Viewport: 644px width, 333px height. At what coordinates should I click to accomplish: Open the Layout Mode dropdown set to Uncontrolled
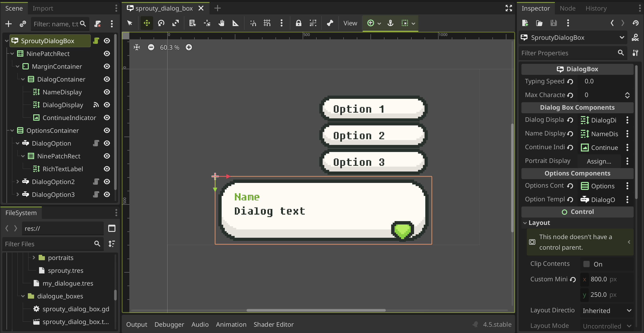pos(607,326)
